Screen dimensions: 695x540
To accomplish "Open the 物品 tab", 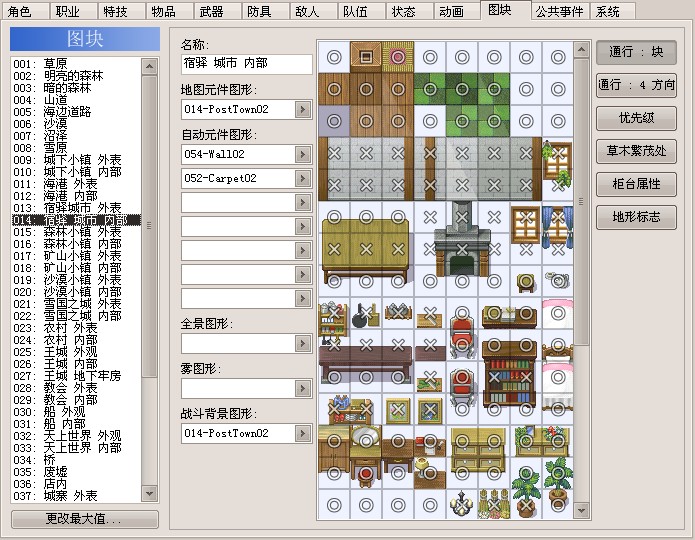I will click(x=169, y=11).
